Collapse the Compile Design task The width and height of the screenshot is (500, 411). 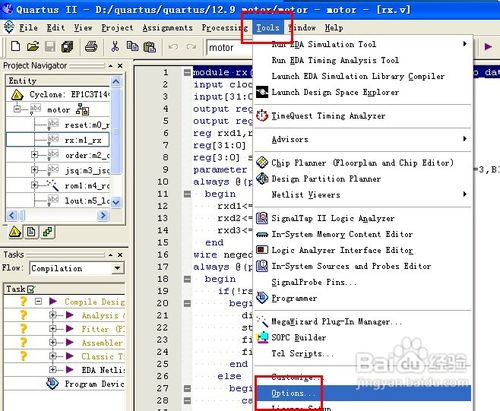point(38,301)
